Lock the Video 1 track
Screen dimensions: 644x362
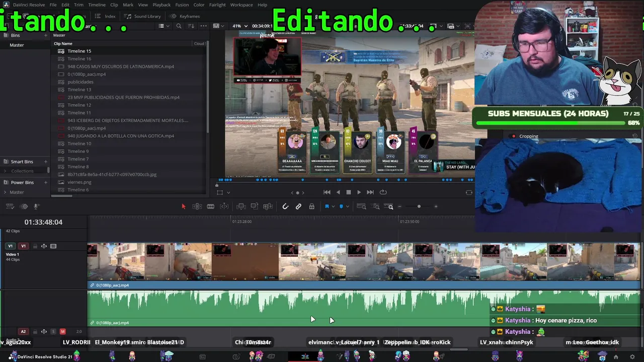(x=35, y=246)
